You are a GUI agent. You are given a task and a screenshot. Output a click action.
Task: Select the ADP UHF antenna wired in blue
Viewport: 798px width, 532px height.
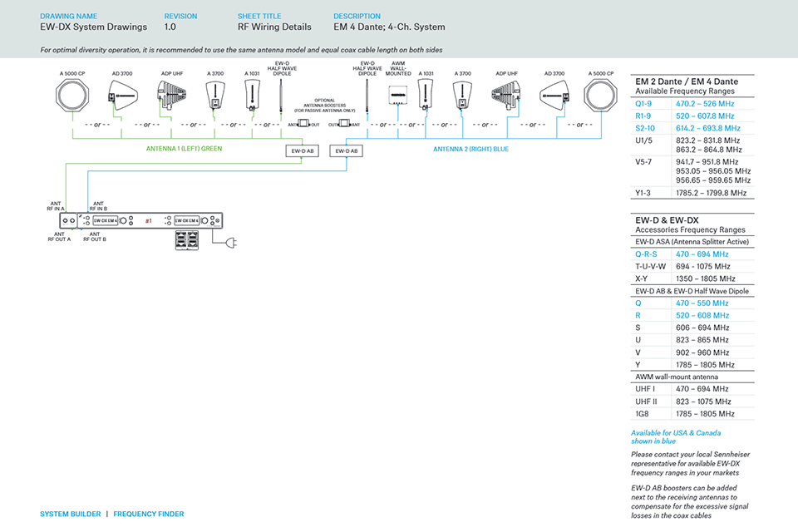(506, 96)
